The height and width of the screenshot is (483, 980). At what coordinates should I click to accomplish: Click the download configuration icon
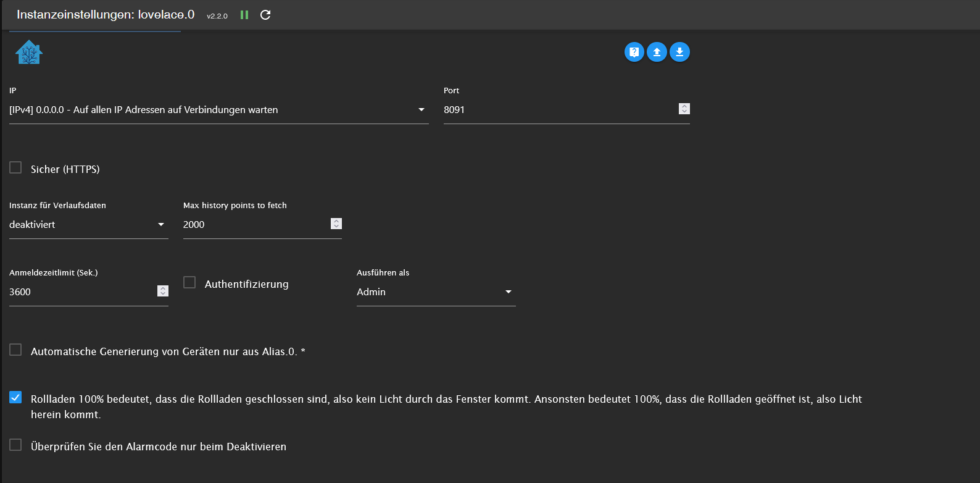[679, 52]
